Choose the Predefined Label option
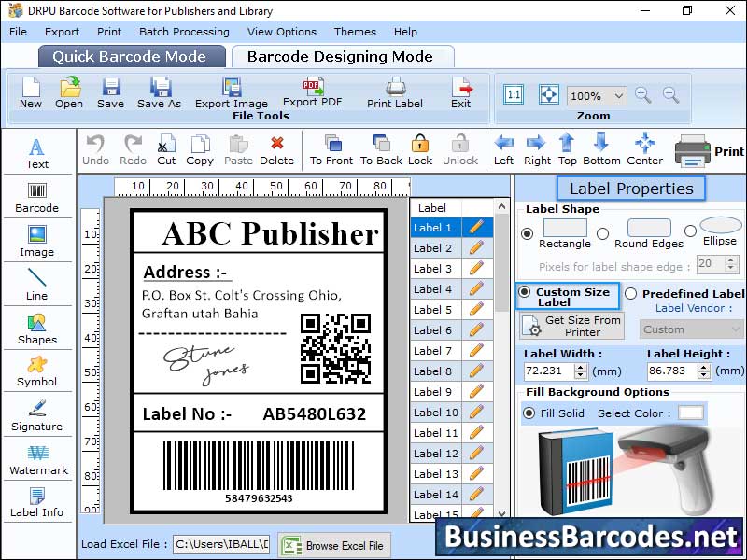 pos(632,294)
